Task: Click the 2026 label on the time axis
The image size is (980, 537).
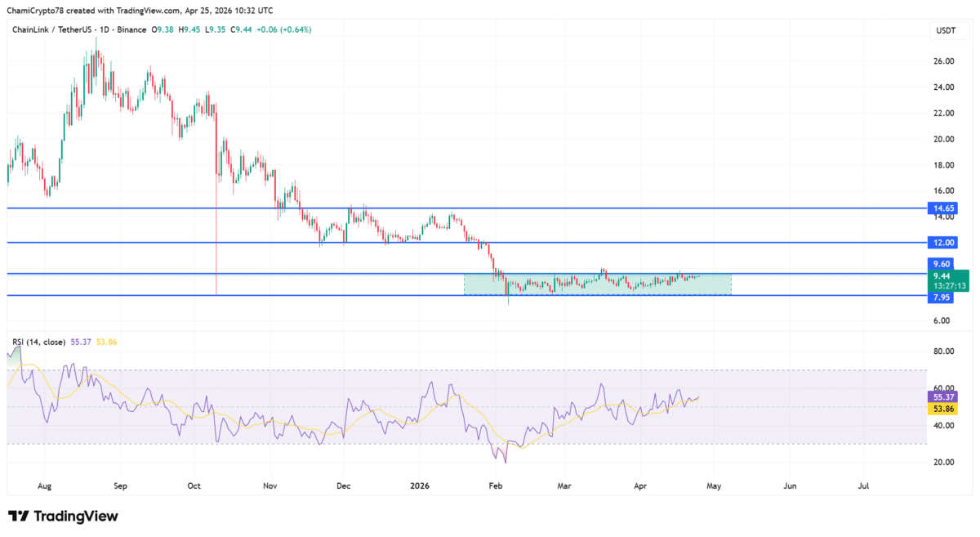Action: [x=420, y=486]
